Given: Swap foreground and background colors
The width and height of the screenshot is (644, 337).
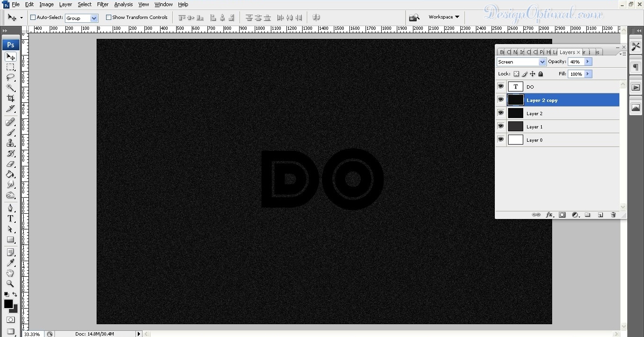Looking at the screenshot, I should click(x=15, y=294).
